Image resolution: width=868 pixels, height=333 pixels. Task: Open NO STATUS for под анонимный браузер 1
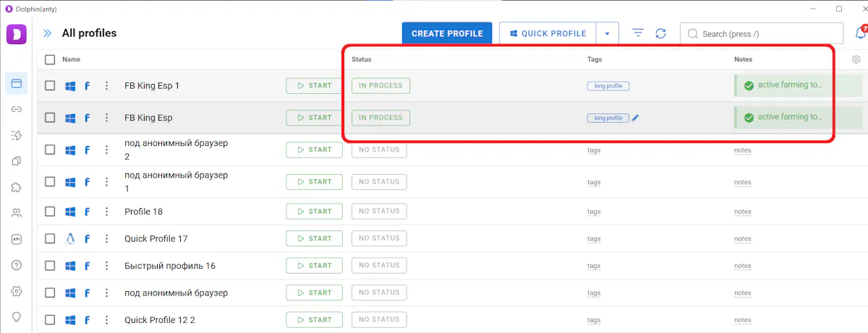[379, 182]
